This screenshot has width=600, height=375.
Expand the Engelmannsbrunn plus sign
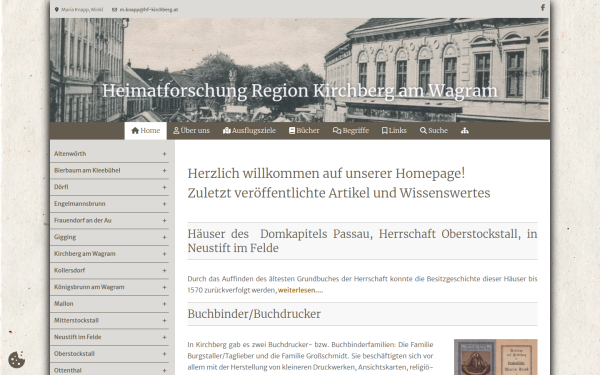(x=164, y=204)
